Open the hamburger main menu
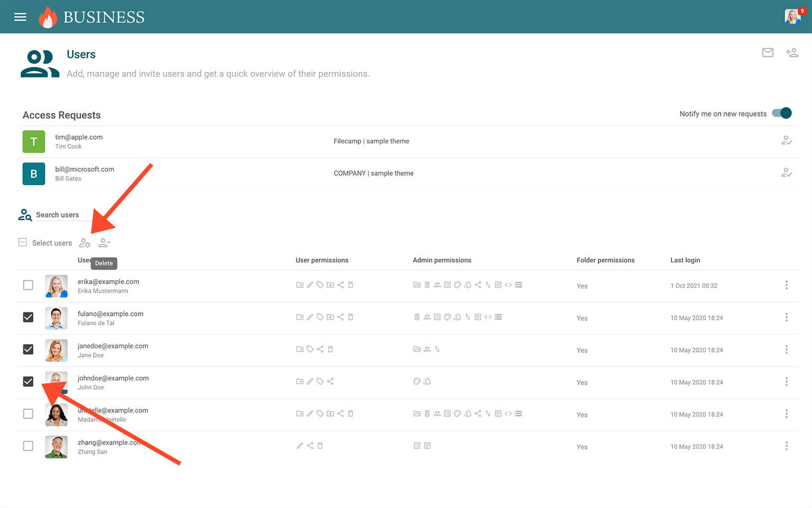 20,17
